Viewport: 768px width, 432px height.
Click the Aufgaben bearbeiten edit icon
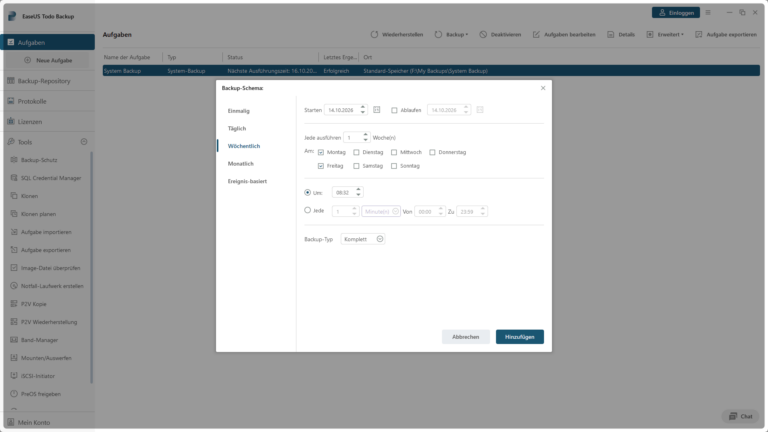(536, 34)
